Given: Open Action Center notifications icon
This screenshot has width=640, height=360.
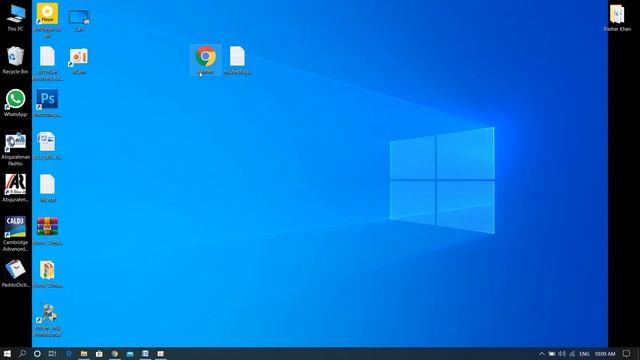Looking at the screenshot, I should tap(627, 354).
